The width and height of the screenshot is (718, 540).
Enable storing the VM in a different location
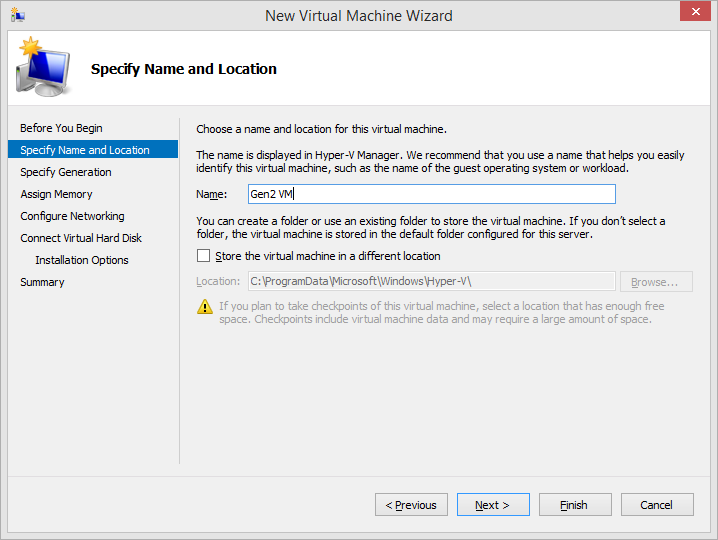pyautogui.click(x=204, y=256)
